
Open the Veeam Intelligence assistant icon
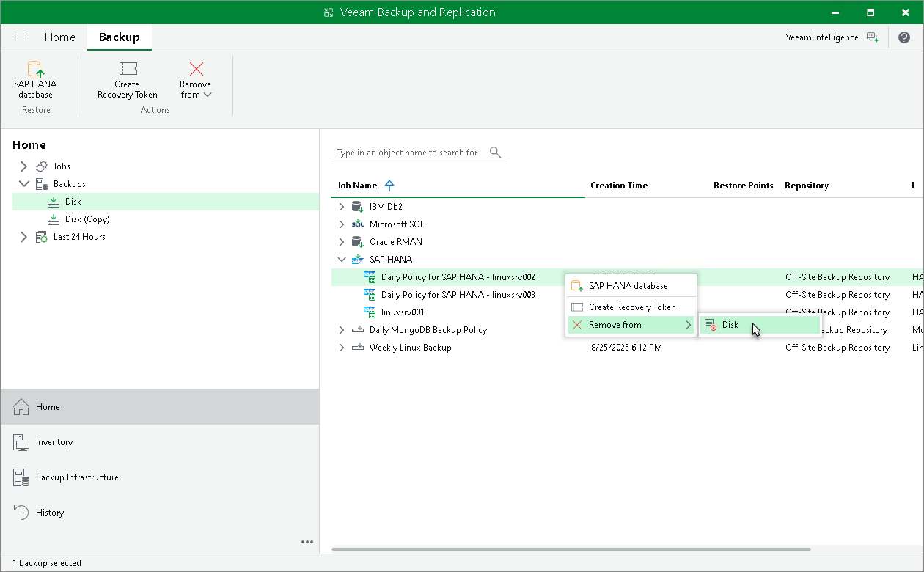coord(872,37)
